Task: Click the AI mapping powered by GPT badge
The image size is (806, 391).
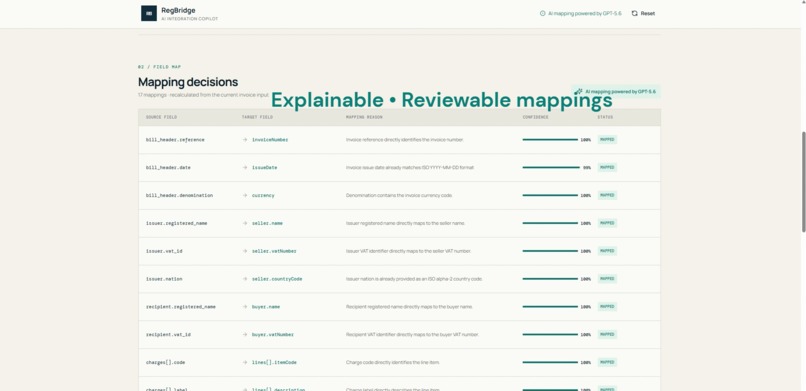Action: 615,91
